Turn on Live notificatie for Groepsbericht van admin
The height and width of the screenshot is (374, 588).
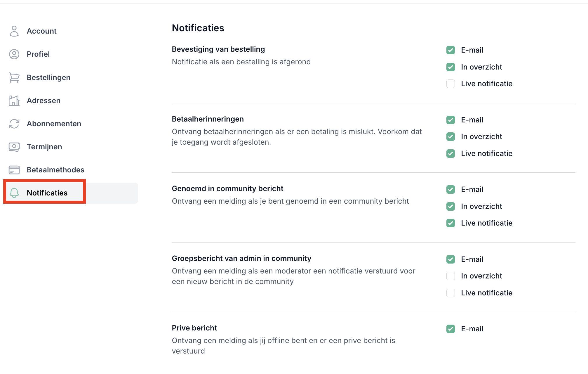click(x=450, y=293)
